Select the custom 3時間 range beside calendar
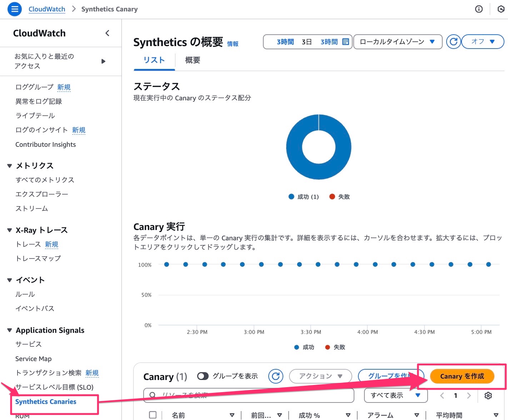This screenshot has height=420, width=508. click(329, 42)
